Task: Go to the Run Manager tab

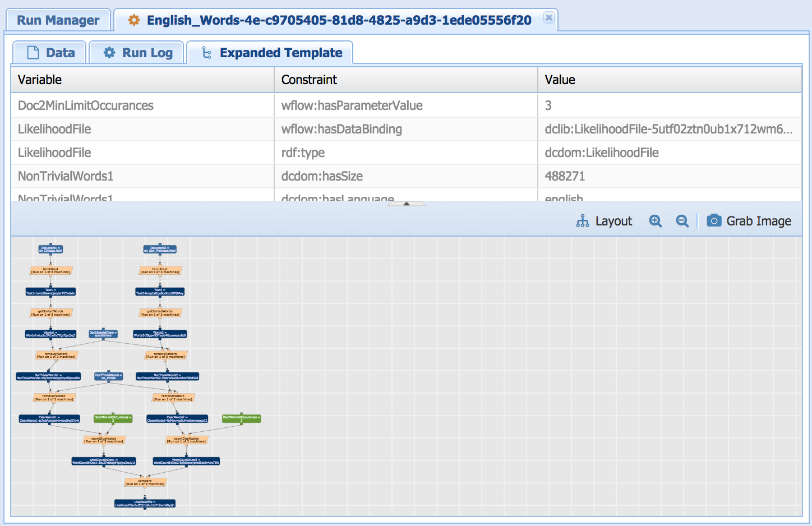Action: 58,20
